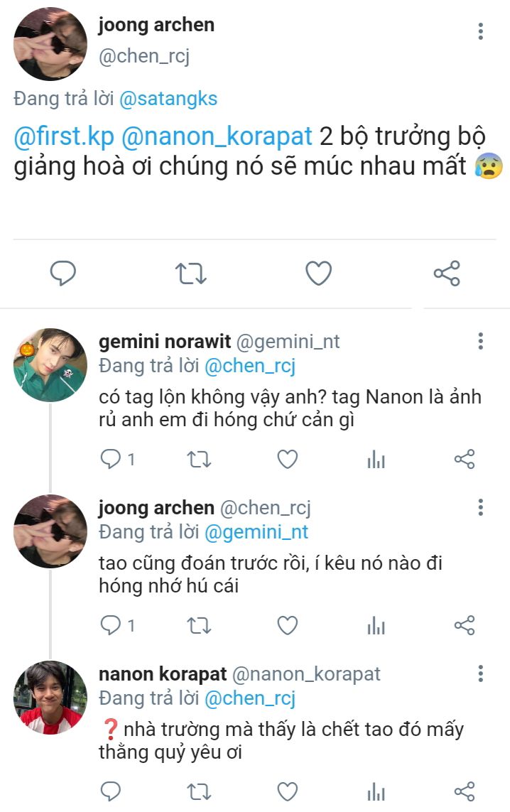Open the @satangks mention link
510x812 pixels.
pos(168,99)
